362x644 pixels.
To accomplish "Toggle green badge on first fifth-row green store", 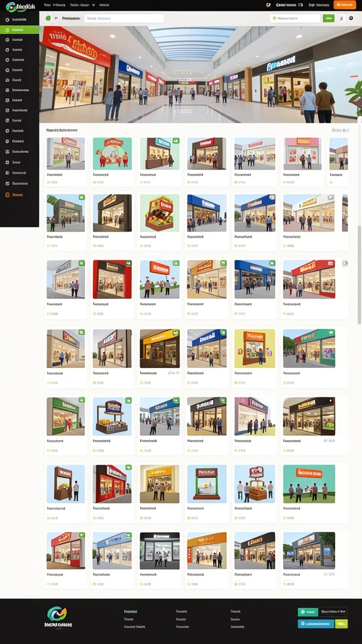I will [82, 399].
